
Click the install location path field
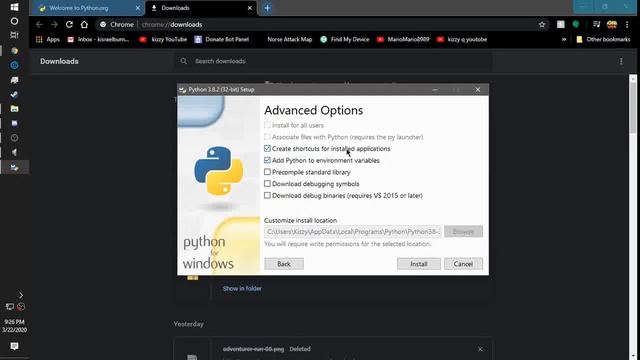pos(352,231)
